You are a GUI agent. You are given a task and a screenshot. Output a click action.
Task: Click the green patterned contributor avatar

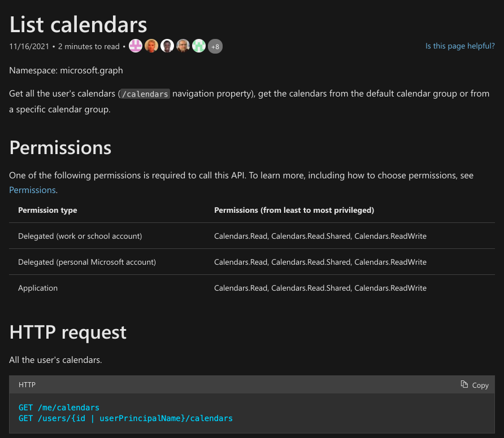199,46
